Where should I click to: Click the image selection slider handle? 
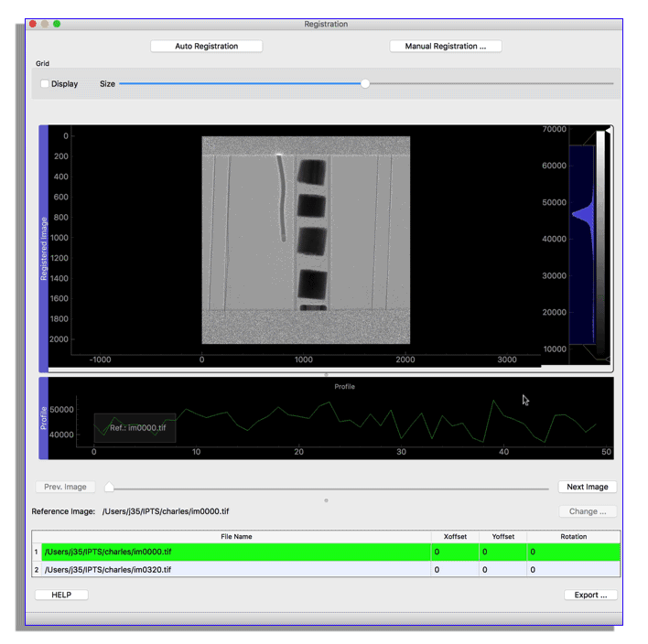point(109,487)
